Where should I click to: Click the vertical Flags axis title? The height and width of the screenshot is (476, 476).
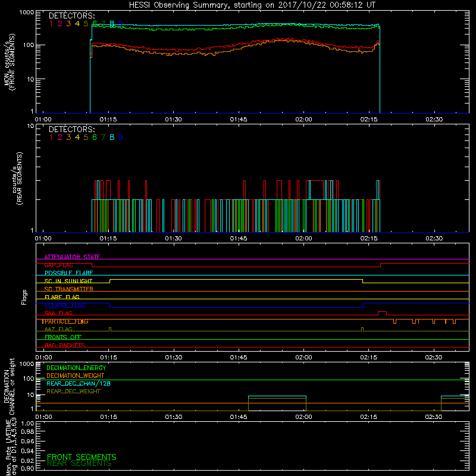tap(24, 297)
